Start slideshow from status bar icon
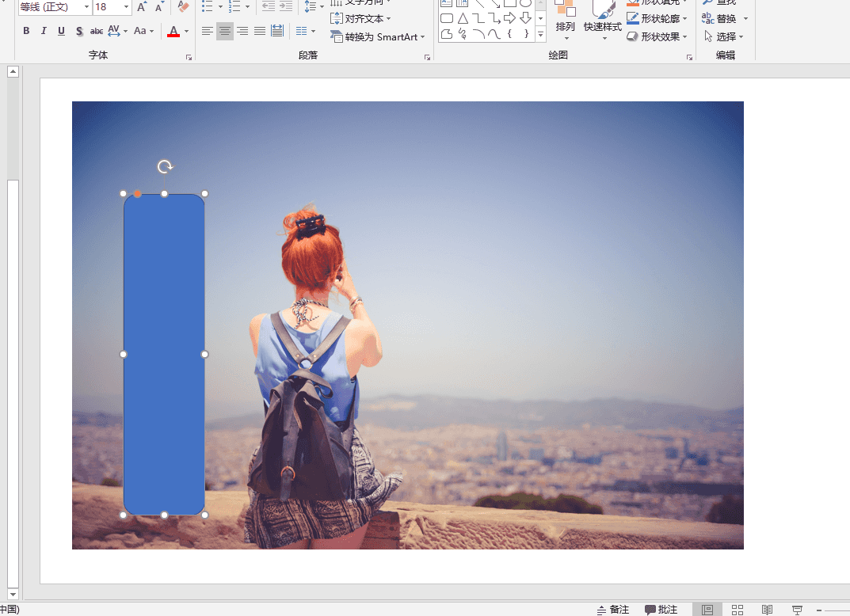 pos(797,610)
